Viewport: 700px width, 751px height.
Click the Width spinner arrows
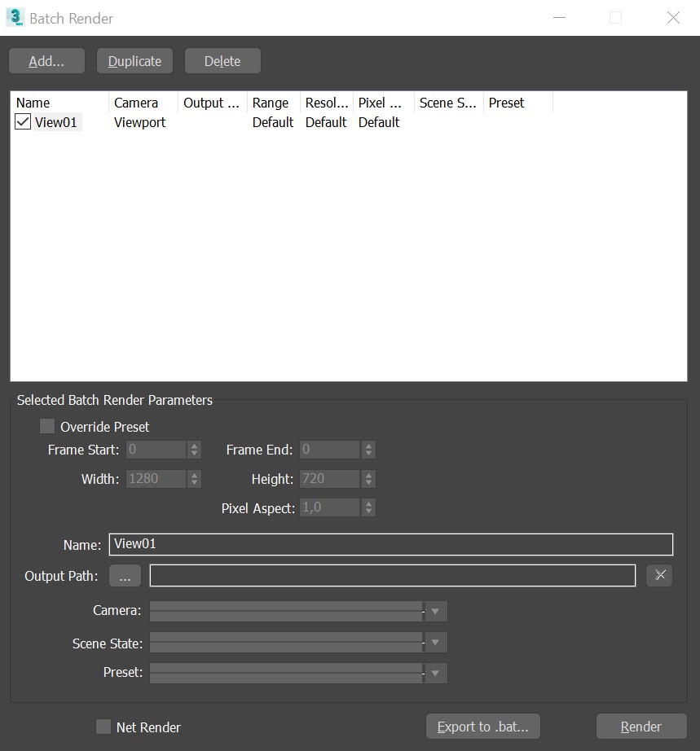click(194, 479)
